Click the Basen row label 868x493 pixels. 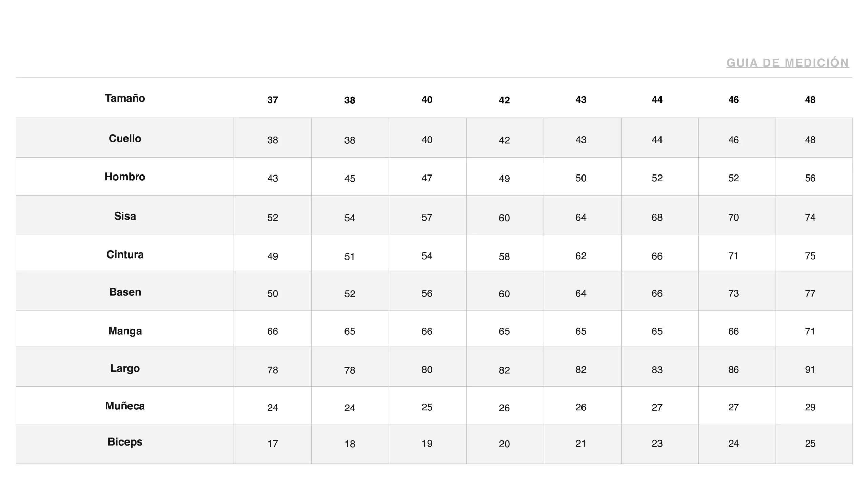125,292
